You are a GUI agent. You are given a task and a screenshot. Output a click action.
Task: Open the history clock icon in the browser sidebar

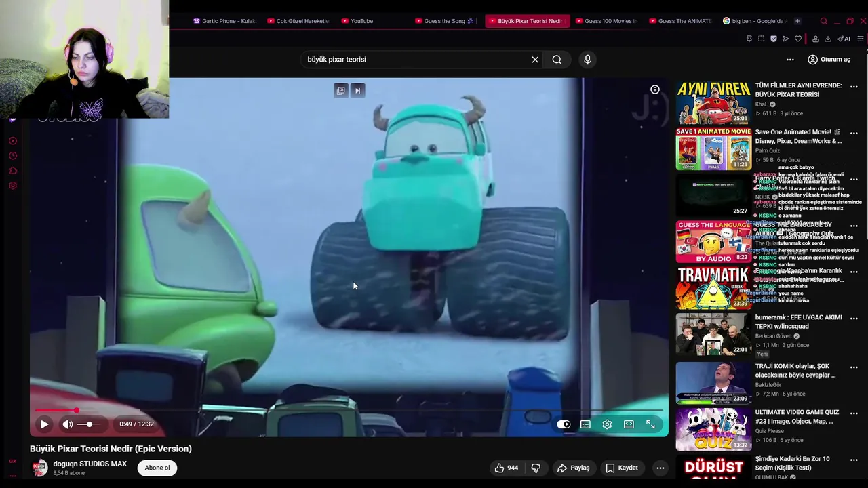13,156
